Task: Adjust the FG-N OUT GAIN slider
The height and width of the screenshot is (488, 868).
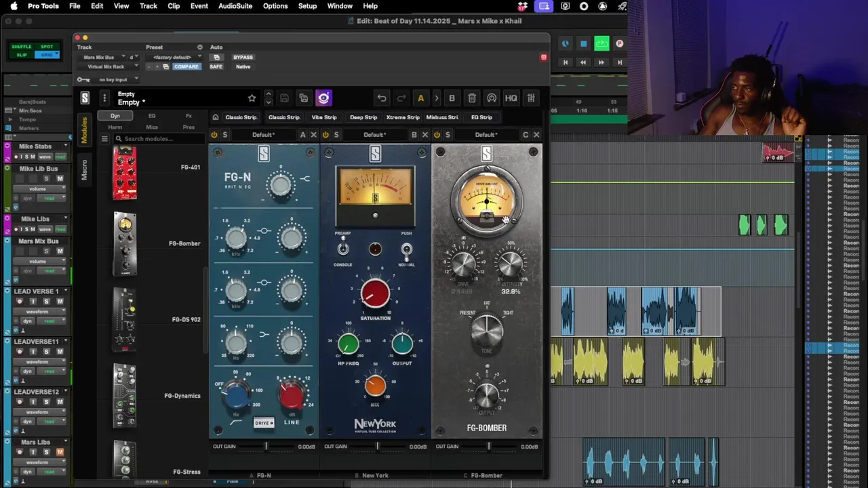Action: pyautogui.click(x=266, y=447)
